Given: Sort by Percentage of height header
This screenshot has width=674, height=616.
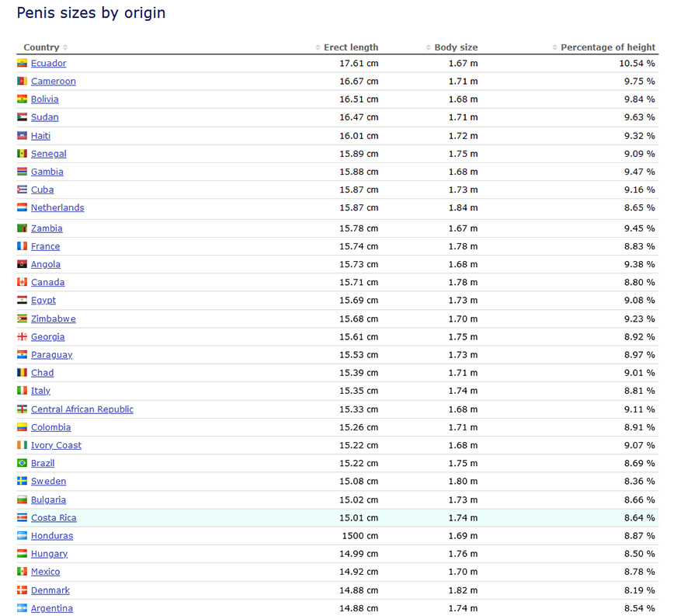Looking at the screenshot, I should point(607,47).
